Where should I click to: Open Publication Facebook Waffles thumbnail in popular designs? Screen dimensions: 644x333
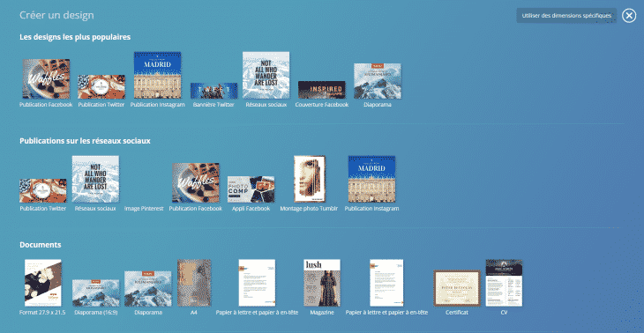(46, 78)
